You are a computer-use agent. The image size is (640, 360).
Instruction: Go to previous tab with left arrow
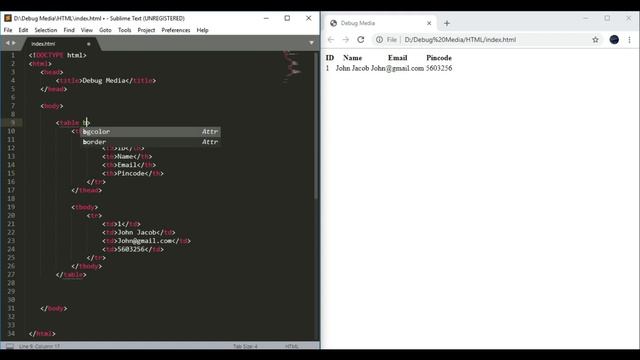7,43
